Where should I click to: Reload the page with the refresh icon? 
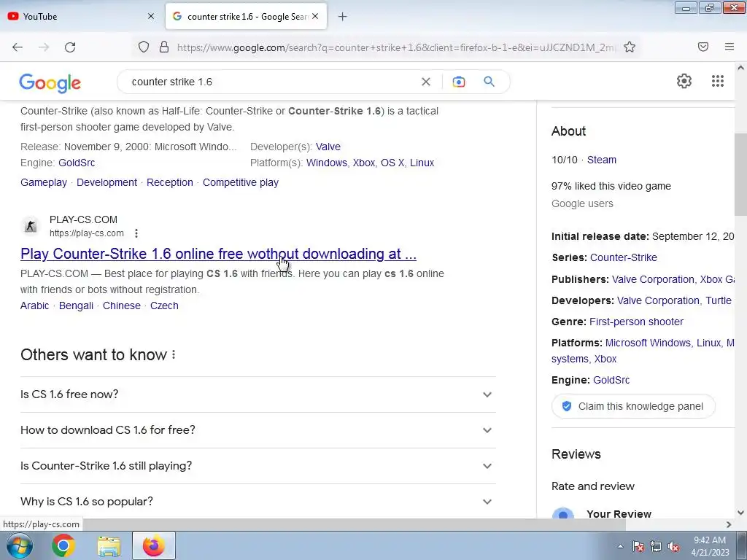(70, 47)
